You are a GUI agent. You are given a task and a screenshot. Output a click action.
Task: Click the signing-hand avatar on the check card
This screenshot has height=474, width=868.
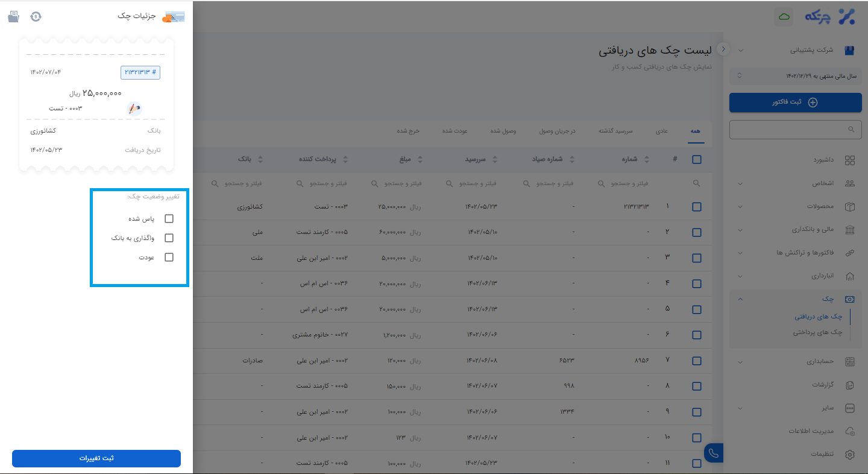click(x=134, y=109)
